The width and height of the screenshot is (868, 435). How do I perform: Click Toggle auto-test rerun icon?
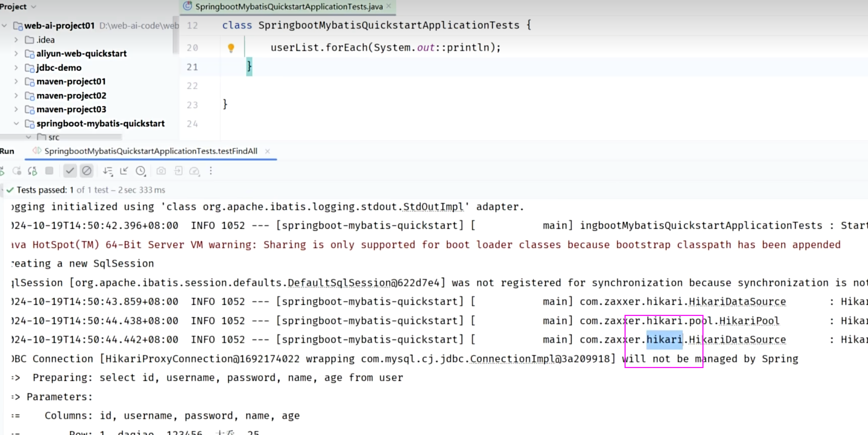pos(33,171)
